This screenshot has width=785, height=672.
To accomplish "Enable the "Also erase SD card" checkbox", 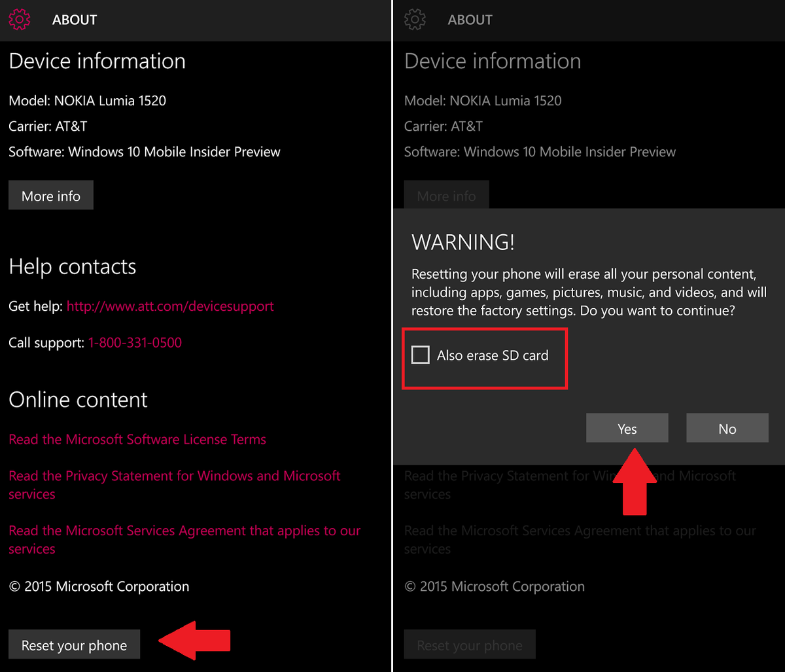I will (x=421, y=355).
